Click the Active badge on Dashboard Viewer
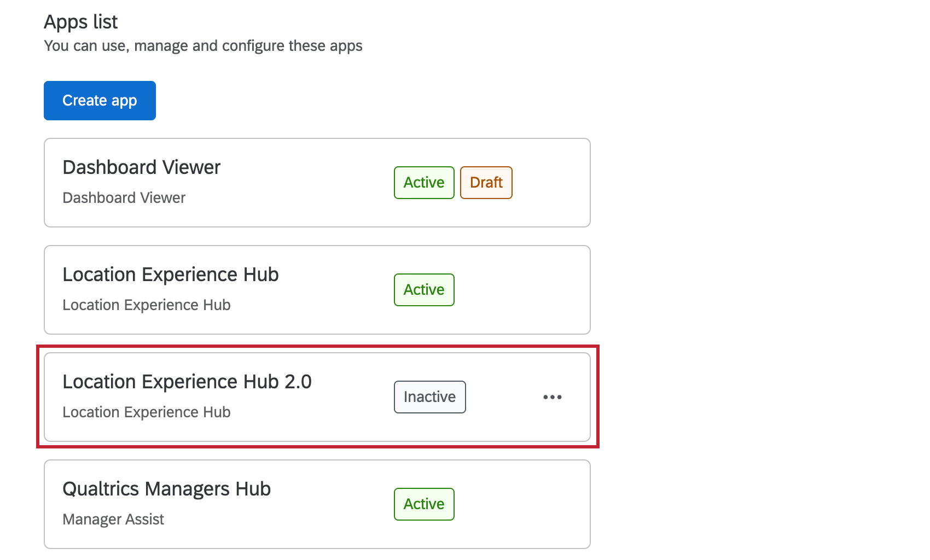Viewport: 930px width, 560px height. tap(424, 183)
